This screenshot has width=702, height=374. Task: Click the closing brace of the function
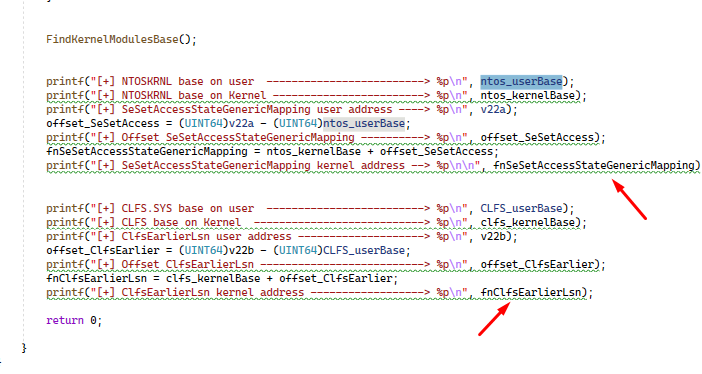(24, 348)
